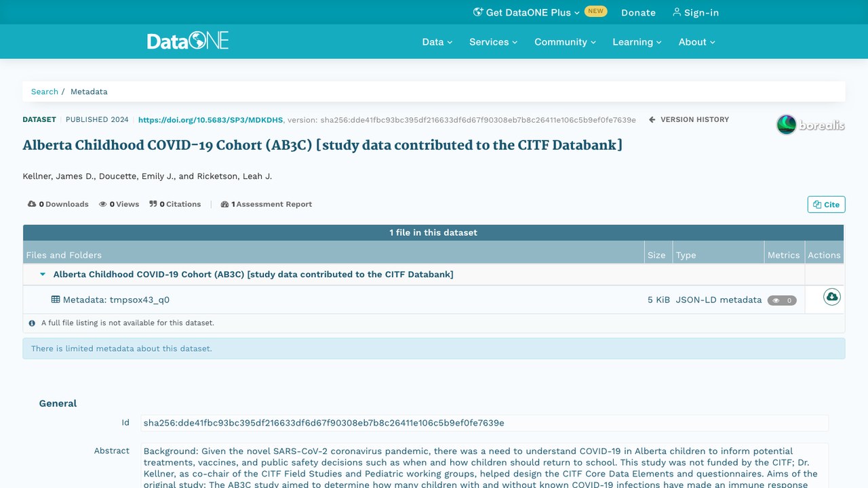This screenshot has height=488, width=868.
Task: Expand the Learning menu
Action: coord(637,42)
